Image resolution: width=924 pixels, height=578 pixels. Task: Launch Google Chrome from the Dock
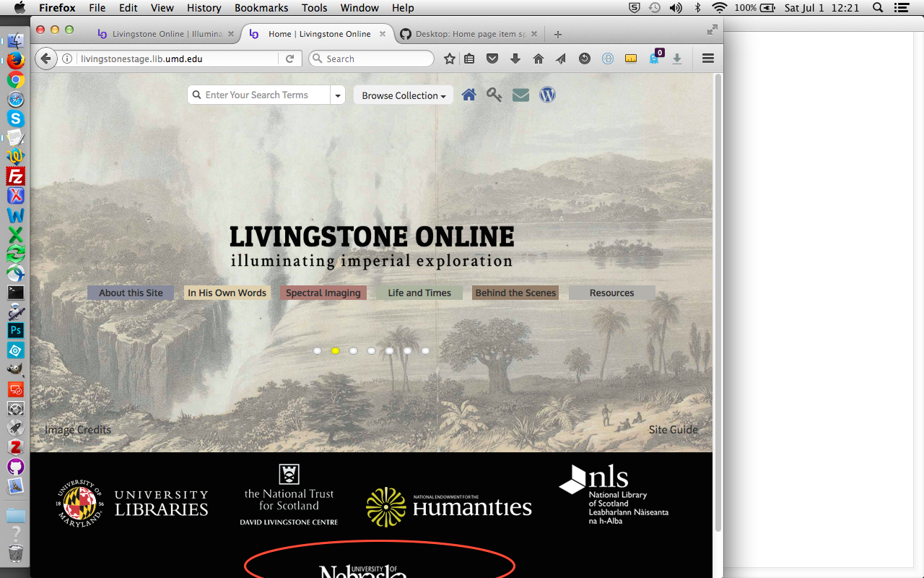click(16, 80)
